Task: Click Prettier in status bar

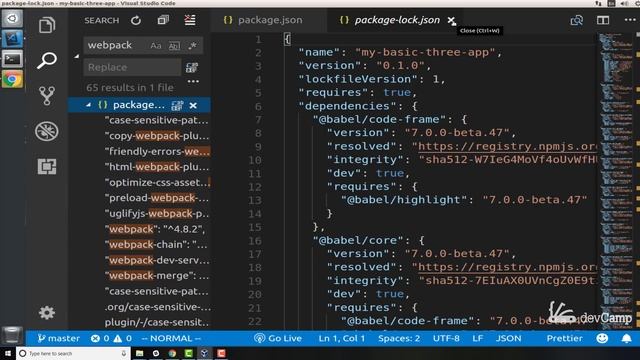Action: [x=564, y=338]
